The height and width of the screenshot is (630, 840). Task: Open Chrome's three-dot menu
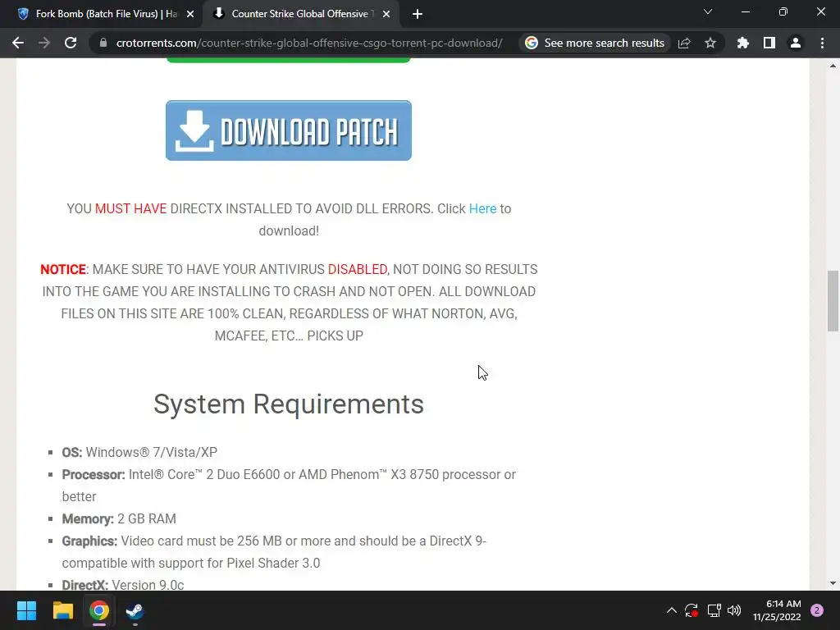click(x=822, y=43)
